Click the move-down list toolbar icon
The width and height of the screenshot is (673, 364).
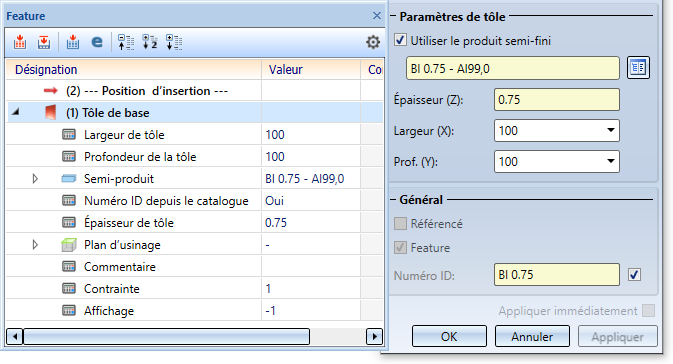(x=174, y=42)
